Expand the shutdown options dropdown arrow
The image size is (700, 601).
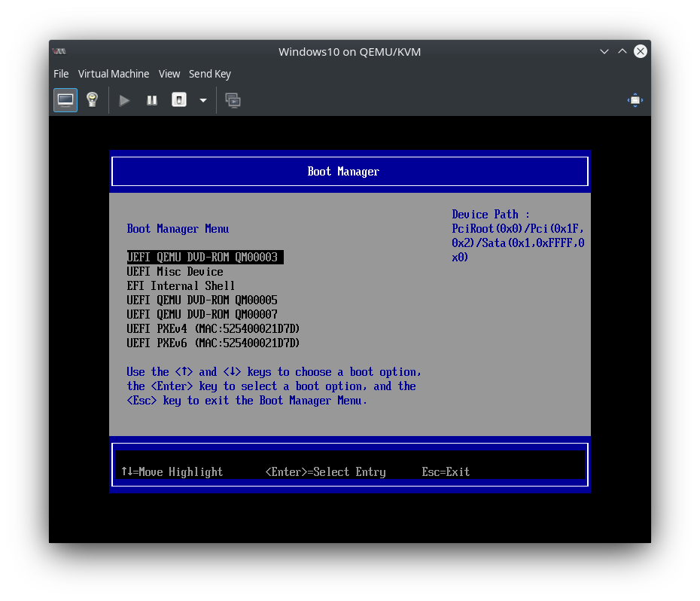coord(203,100)
